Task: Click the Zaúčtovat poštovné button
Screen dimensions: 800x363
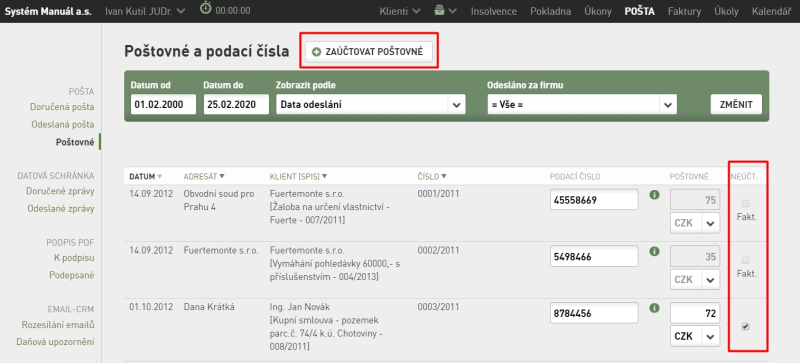Action: pyautogui.click(x=368, y=52)
